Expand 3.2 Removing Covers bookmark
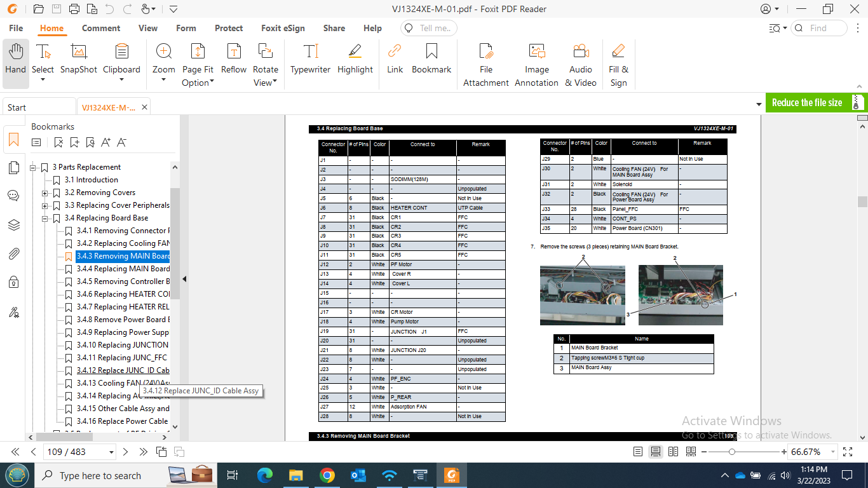 [x=45, y=193]
